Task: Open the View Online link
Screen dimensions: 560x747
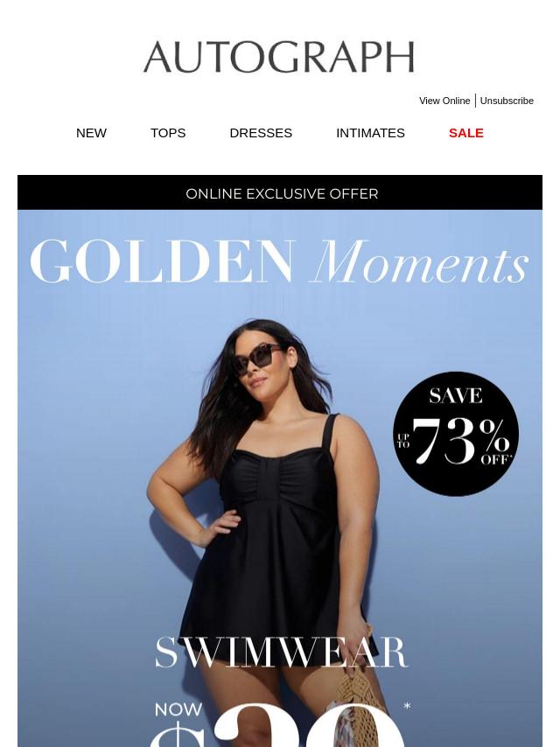Action: point(444,101)
